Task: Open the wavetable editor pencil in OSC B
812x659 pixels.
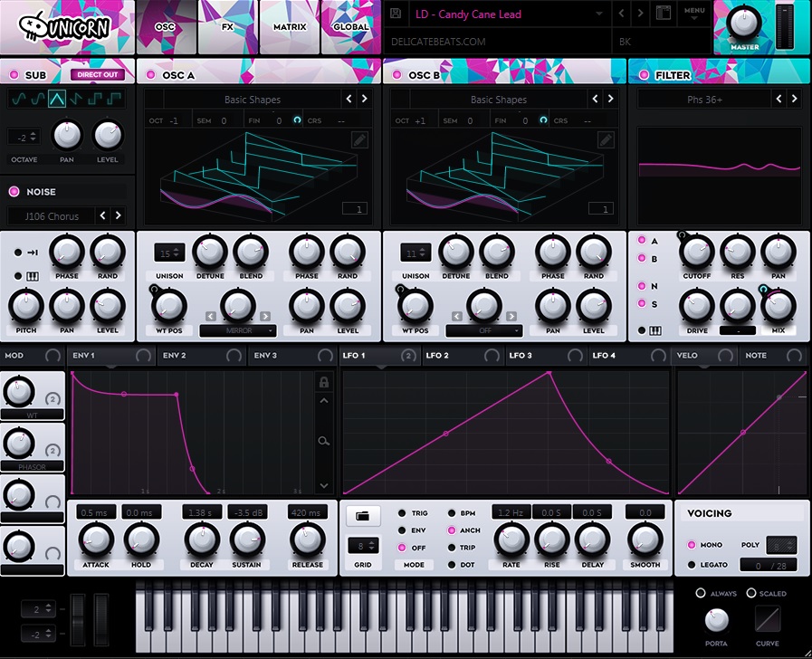Action: point(607,139)
